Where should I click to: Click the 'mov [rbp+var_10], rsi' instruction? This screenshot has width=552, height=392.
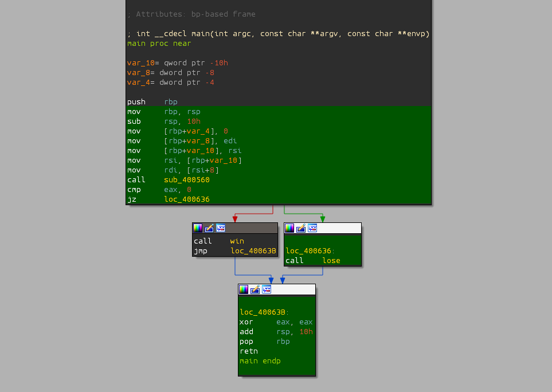point(185,151)
